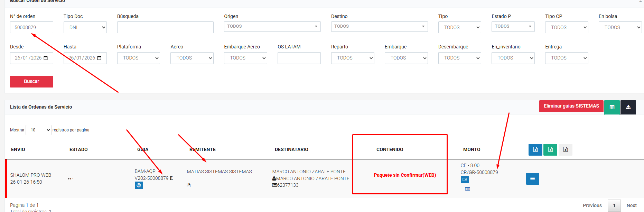Image resolution: width=644 pixels, height=212 pixels.
Task: Open the Desde date picker field
Action: (31, 58)
